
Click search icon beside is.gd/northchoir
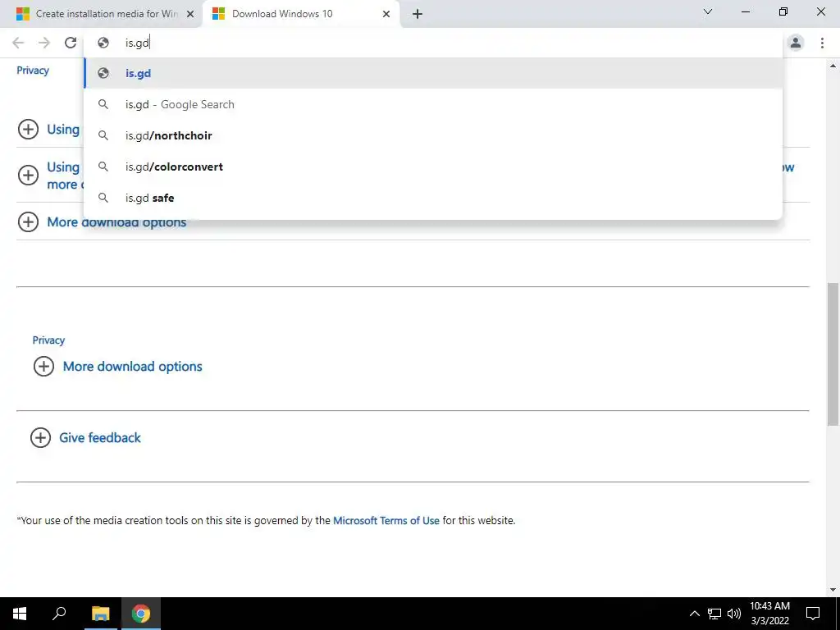[x=103, y=135]
